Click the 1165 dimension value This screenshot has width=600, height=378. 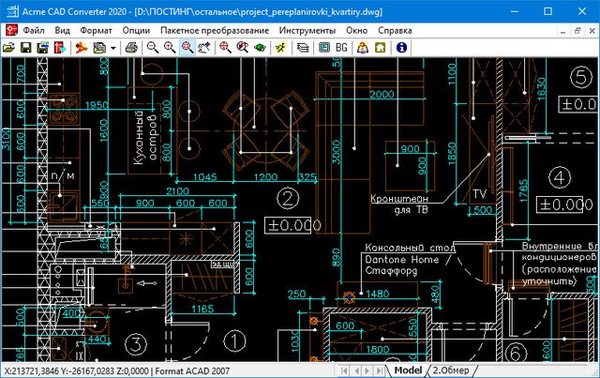pos(202,308)
